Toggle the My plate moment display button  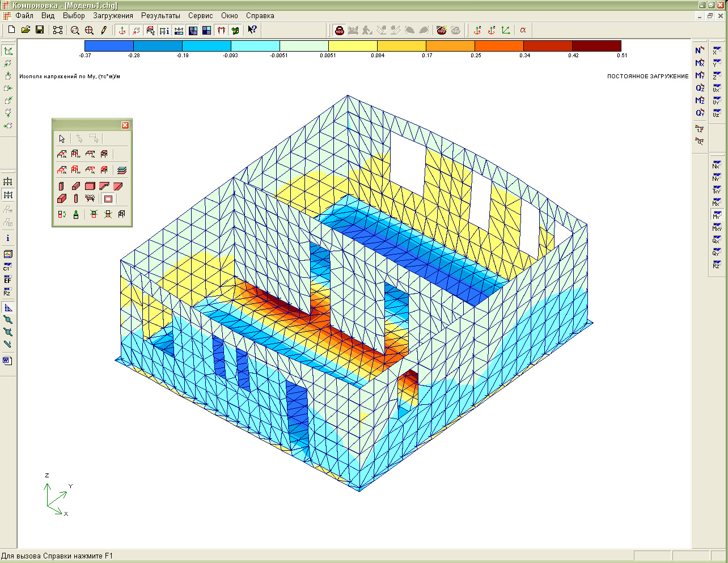point(717,215)
